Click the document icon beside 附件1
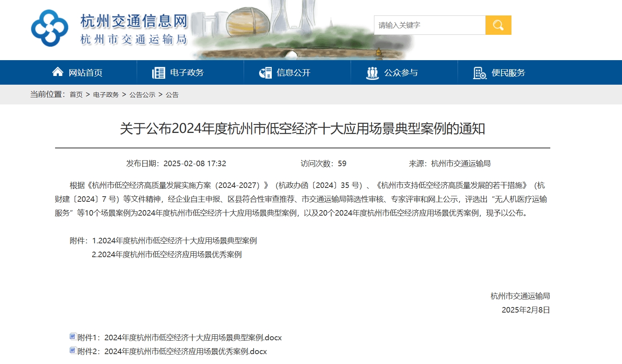The width and height of the screenshot is (622, 364). click(73, 337)
